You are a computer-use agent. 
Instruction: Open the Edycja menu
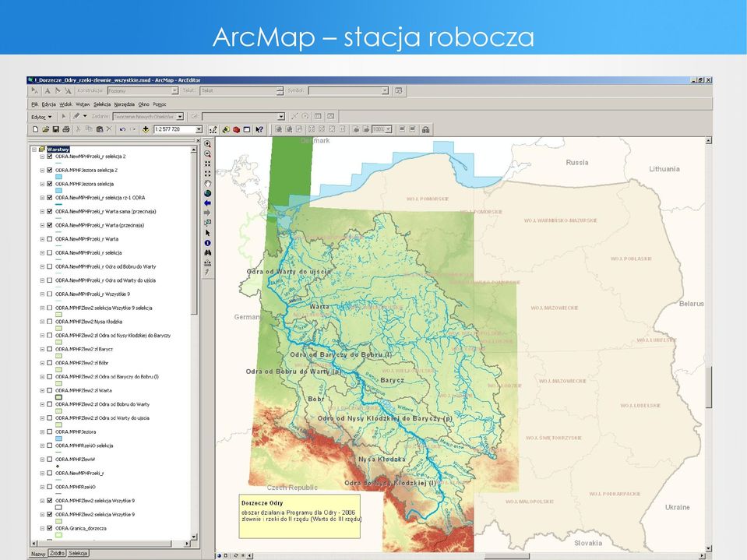(x=48, y=104)
